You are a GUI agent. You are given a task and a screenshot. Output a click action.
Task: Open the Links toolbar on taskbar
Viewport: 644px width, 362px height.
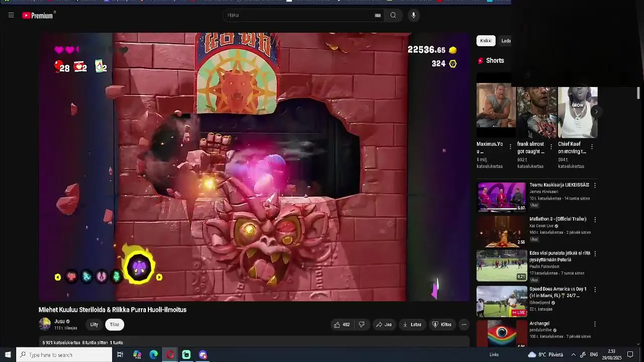[494, 354]
